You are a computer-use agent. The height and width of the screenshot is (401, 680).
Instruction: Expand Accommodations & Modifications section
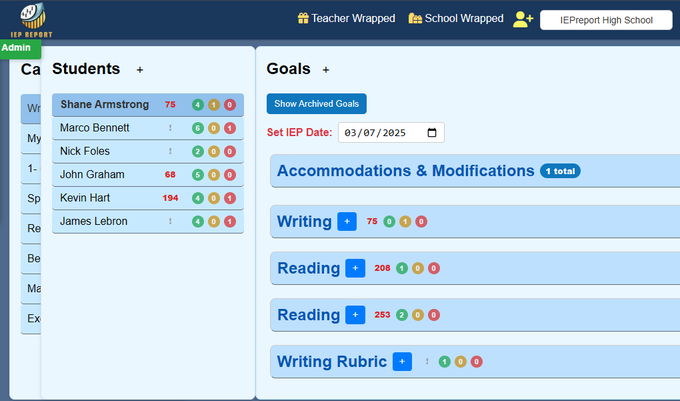[475, 171]
